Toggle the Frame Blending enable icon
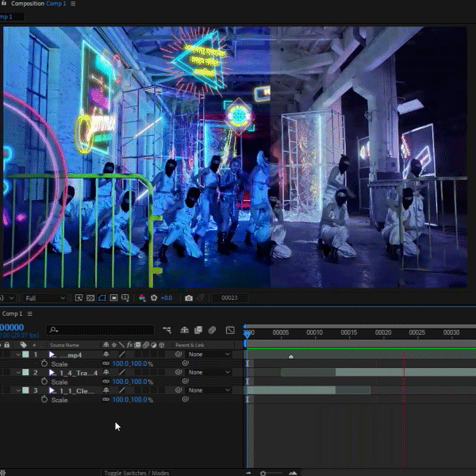476x476 pixels. pos(198,330)
